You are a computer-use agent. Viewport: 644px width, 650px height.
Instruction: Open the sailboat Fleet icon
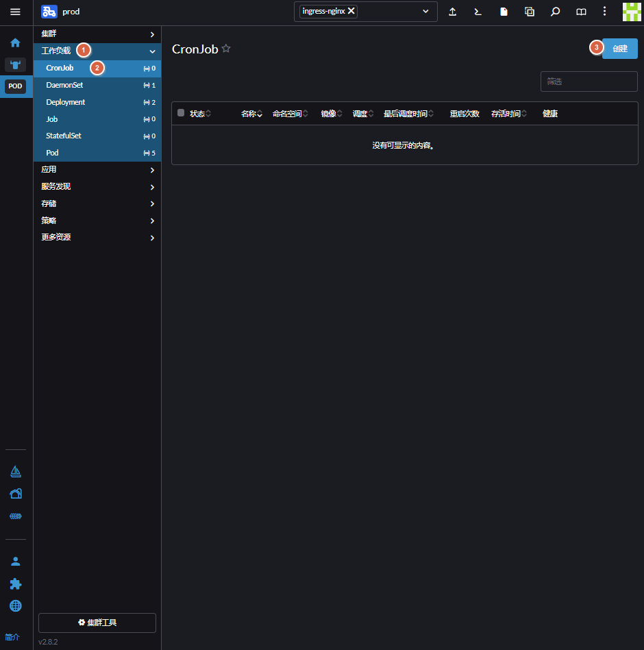pos(15,471)
